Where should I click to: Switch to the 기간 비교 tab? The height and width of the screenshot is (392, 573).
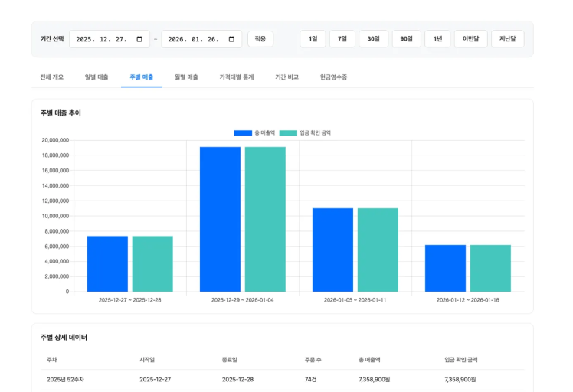pyautogui.click(x=286, y=77)
